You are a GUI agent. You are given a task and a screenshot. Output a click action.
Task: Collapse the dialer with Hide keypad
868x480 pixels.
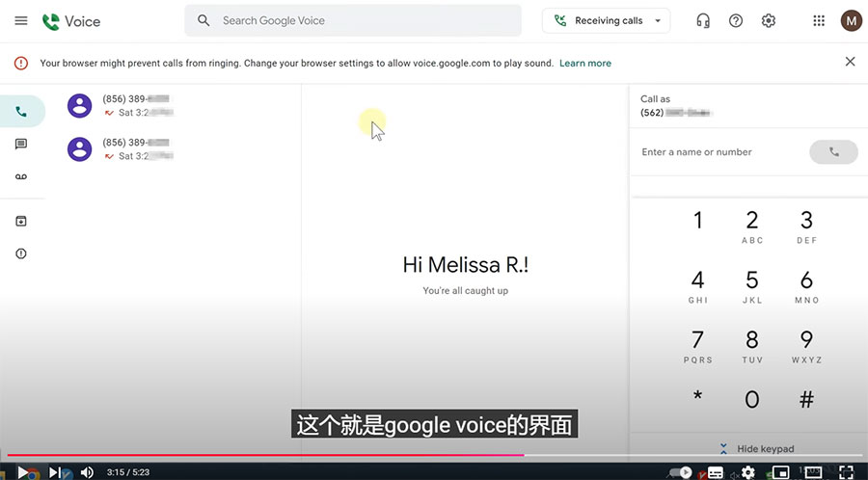point(757,448)
